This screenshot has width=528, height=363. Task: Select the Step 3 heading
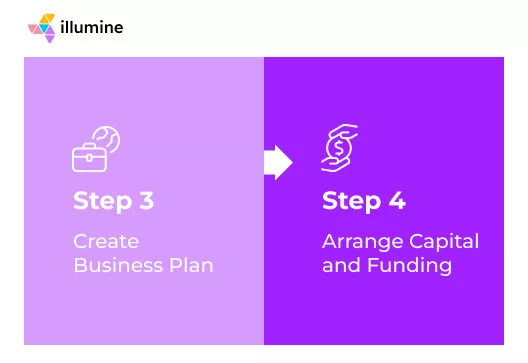tap(113, 201)
